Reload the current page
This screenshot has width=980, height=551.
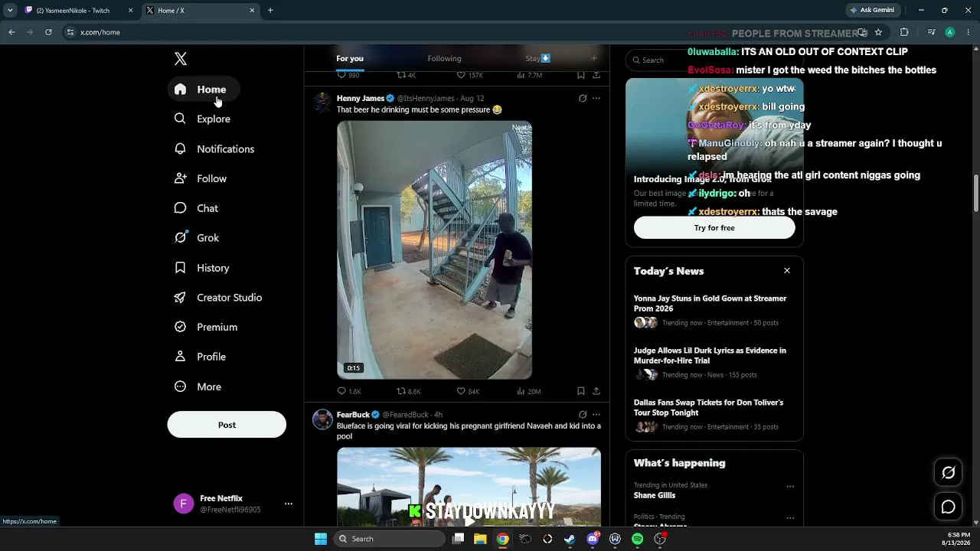48,32
